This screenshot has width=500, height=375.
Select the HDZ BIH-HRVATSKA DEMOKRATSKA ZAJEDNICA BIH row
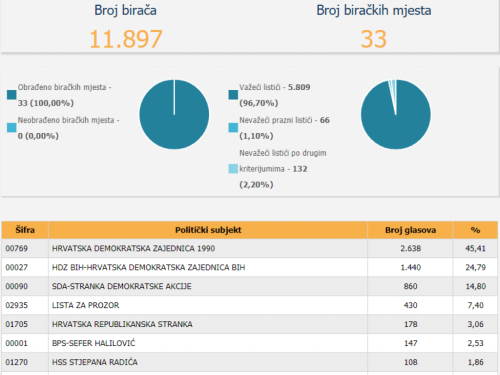click(x=250, y=267)
